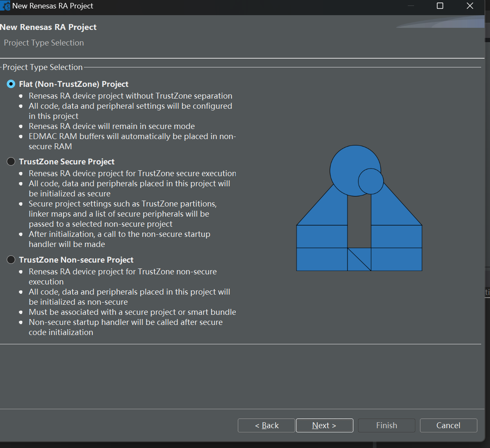The width and height of the screenshot is (490, 448).
Task: Click 'Renesas RA device will remain in secure mode'
Action: [x=112, y=126]
